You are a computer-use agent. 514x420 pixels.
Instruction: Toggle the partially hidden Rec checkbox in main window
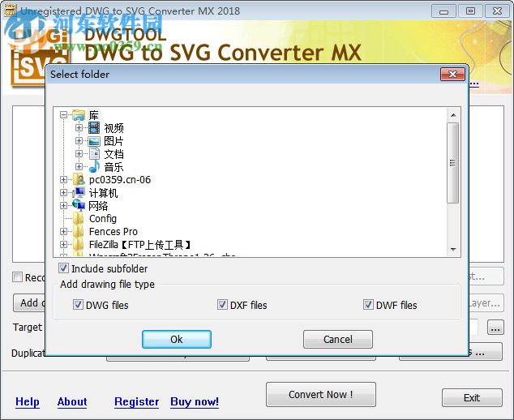[17, 277]
